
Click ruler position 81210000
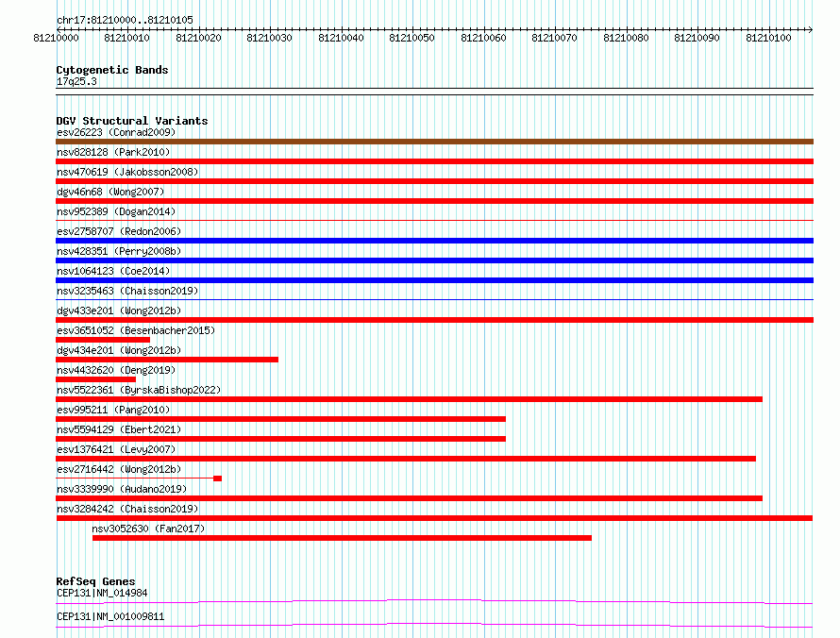(x=57, y=38)
